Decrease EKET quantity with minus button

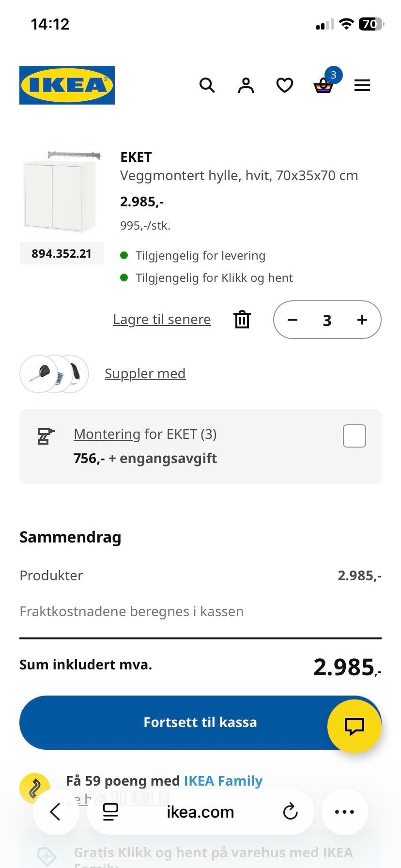(293, 320)
